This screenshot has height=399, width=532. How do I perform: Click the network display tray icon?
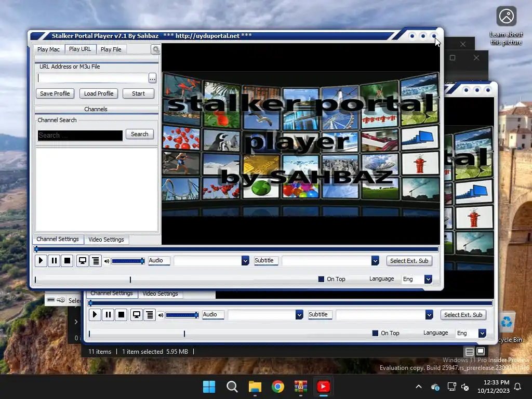pyautogui.click(x=451, y=387)
